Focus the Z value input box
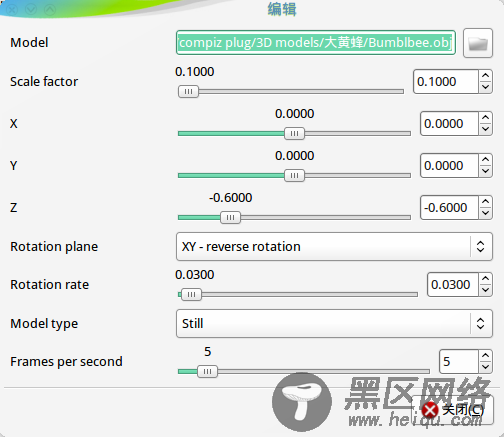Screen dimensions: 504x437 [449, 208]
